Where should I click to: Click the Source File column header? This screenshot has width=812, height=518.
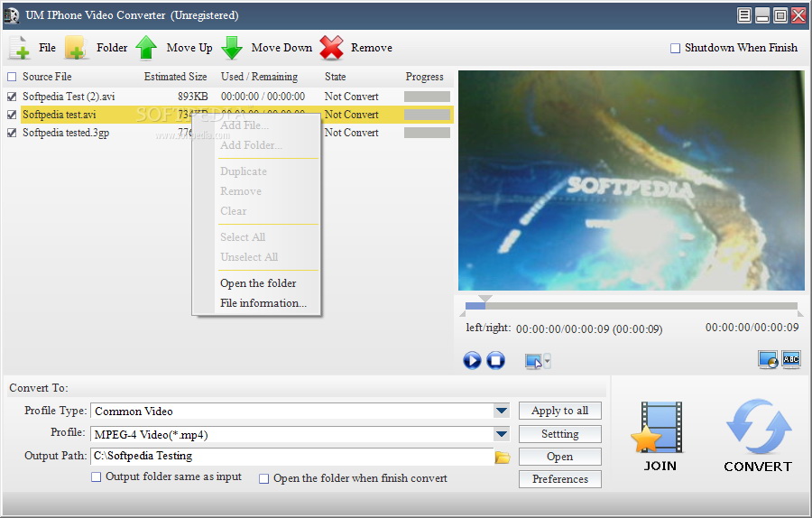(x=47, y=77)
